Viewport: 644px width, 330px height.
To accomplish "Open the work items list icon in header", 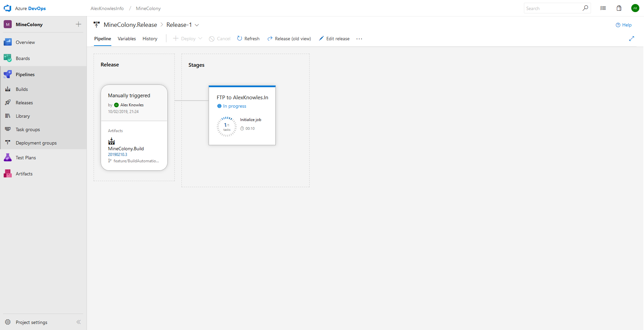I will (x=603, y=8).
